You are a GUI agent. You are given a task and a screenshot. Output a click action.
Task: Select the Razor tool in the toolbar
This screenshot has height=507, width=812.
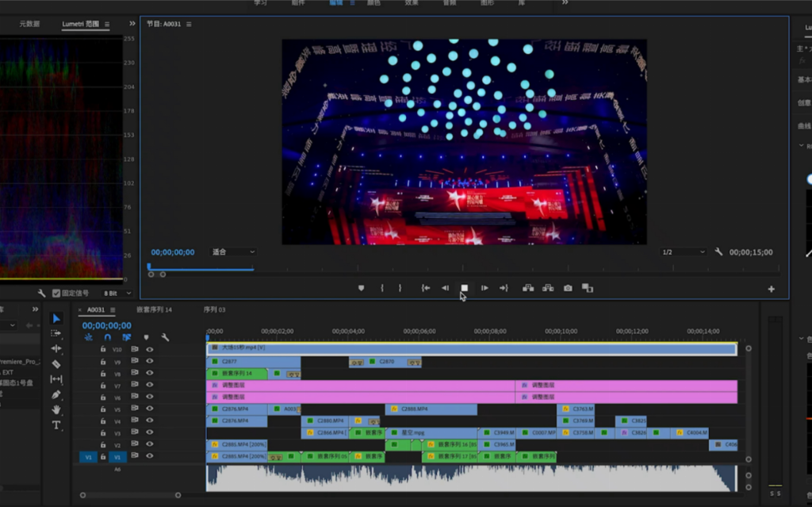(x=56, y=364)
